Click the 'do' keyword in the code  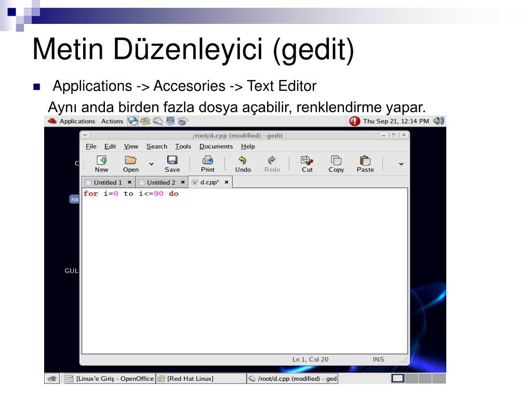(174, 193)
